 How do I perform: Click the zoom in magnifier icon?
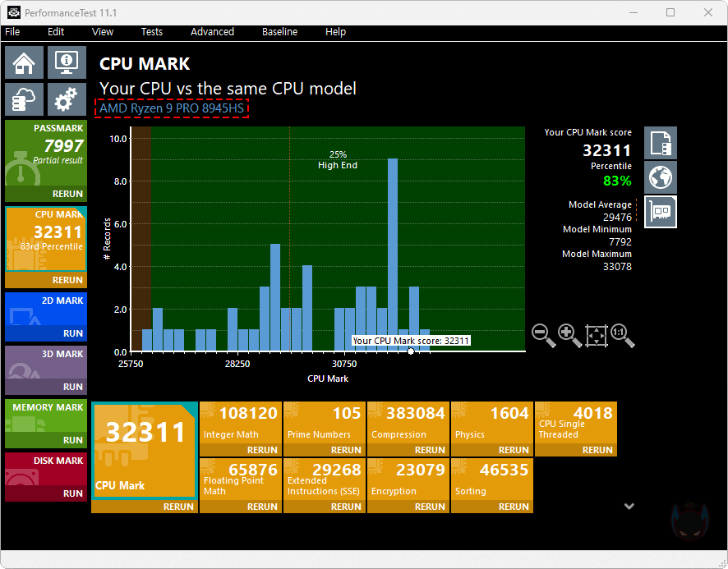coord(569,336)
